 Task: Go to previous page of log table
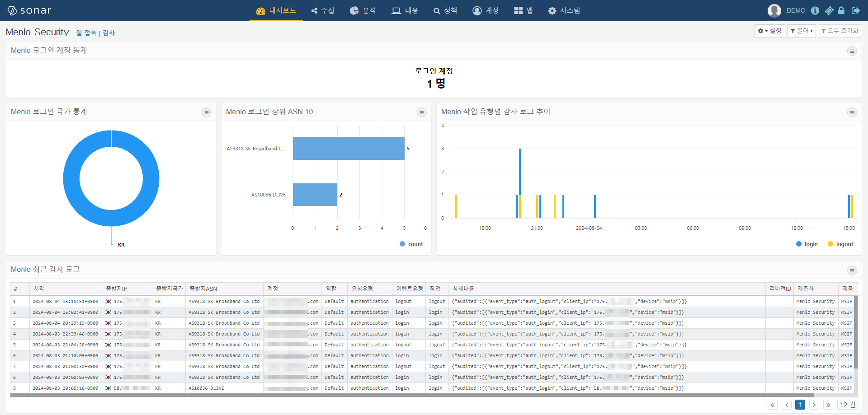tap(787, 405)
